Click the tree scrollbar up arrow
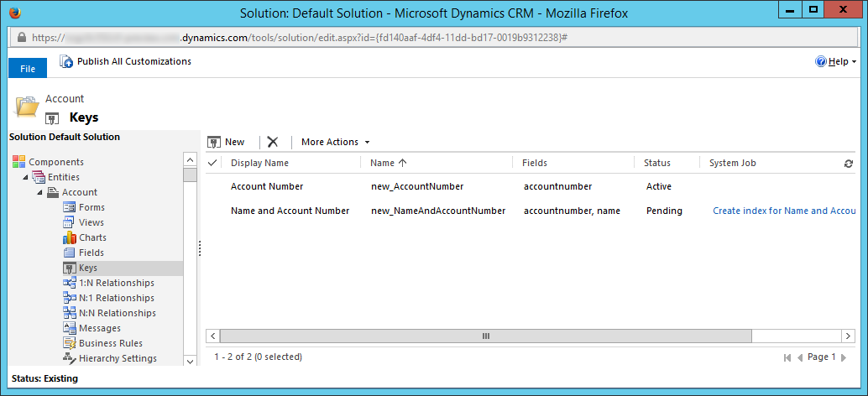The image size is (868, 396). pyautogui.click(x=190, y=160)
